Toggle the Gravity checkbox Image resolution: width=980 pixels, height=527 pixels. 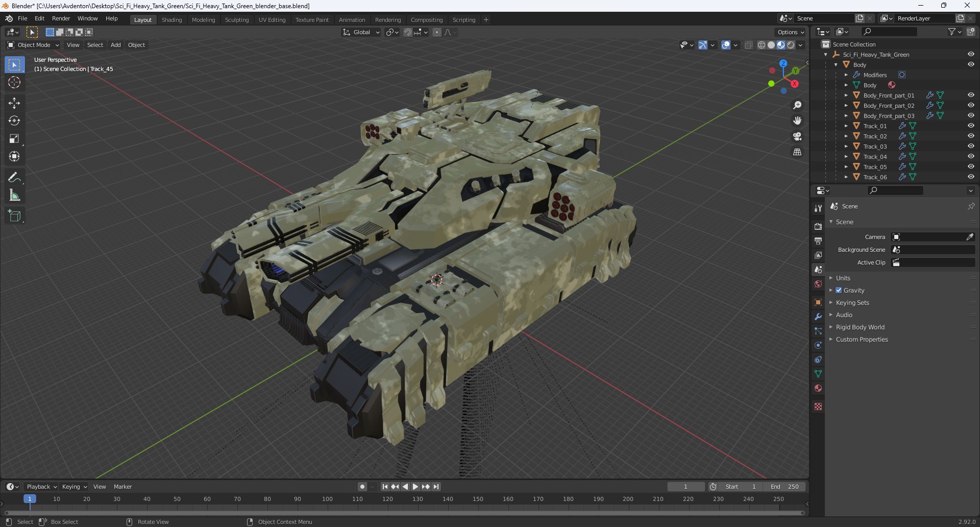pyautogui.click(x=839, y=290)
